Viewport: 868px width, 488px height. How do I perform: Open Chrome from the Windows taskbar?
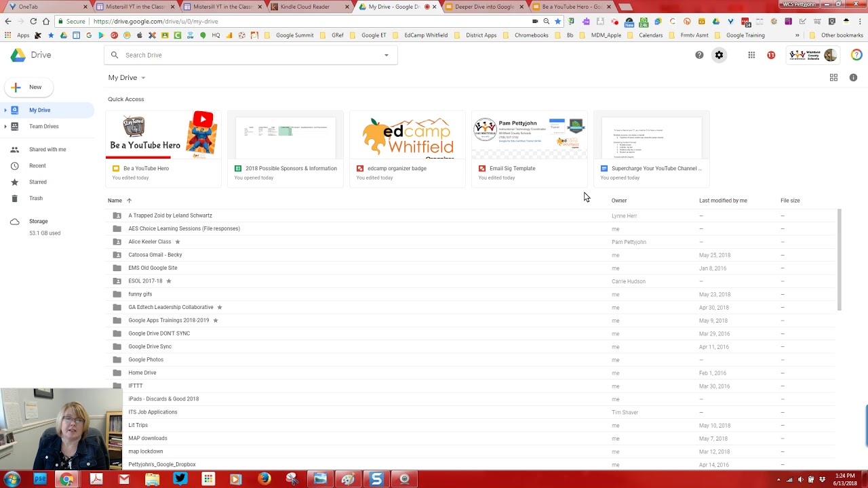[x=66, y=479]
